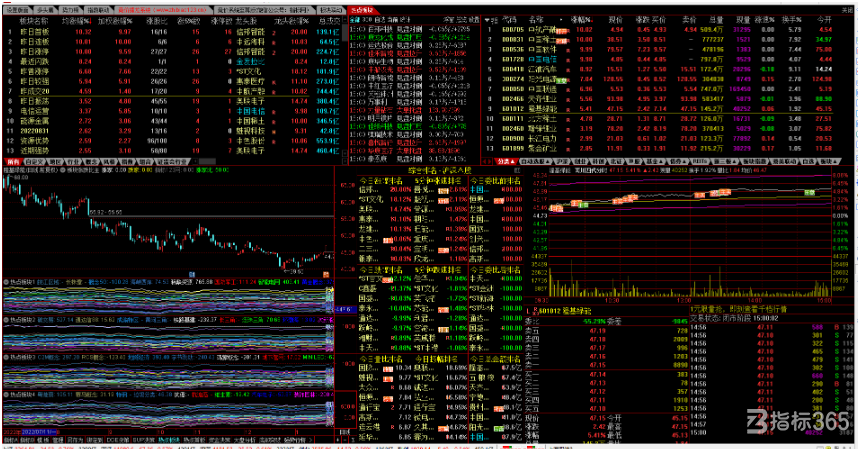Sort sector list by 龙头涨幅% header
Image resolution: width=858 pixels, height=449 pixels.
tap(292, 21)
